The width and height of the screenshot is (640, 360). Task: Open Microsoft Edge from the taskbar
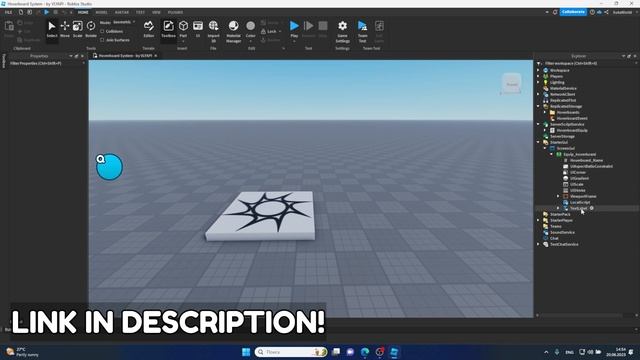365,352
